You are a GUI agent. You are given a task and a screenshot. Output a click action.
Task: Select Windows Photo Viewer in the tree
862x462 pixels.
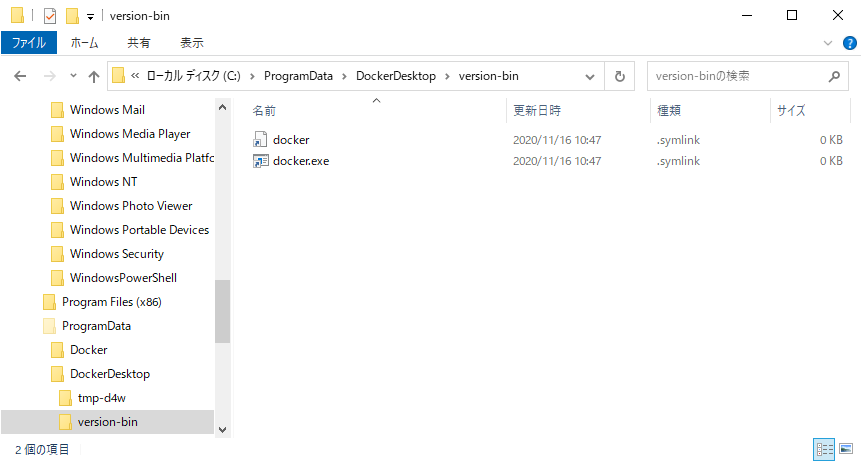[131, 206]
